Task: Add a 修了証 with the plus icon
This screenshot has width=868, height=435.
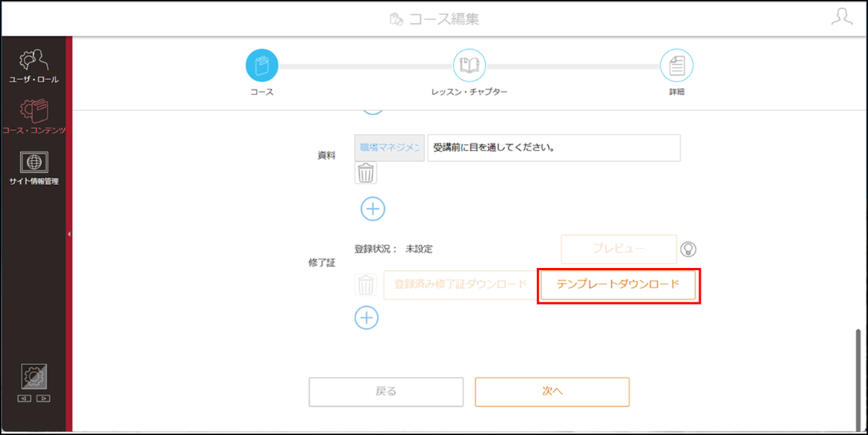Action: click(x=367, y=317)
